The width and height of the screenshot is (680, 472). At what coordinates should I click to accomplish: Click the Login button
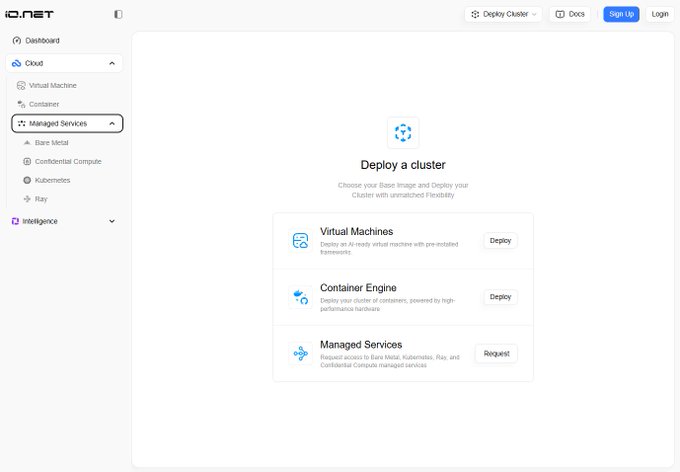(x=660, y=14)
